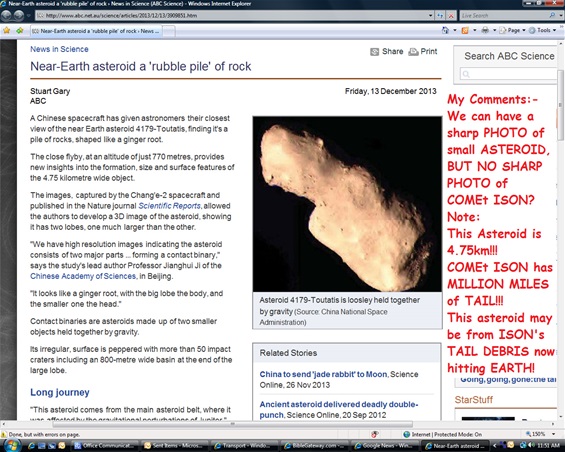Click the 150% zoom level button
Screen dimensions: 565x452
click(535, 434)
